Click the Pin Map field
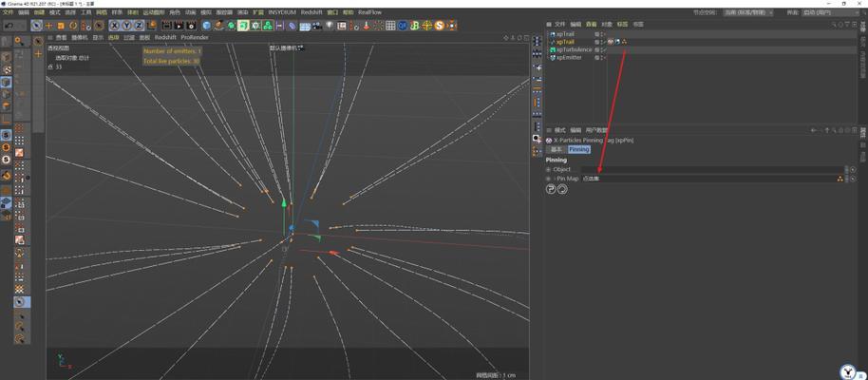 [711, 179]
